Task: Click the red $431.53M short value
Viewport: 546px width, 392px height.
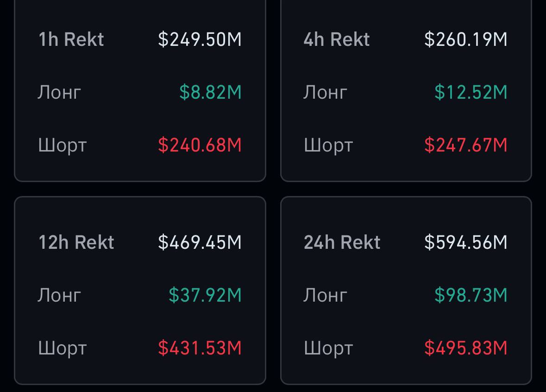Action: 200,348
